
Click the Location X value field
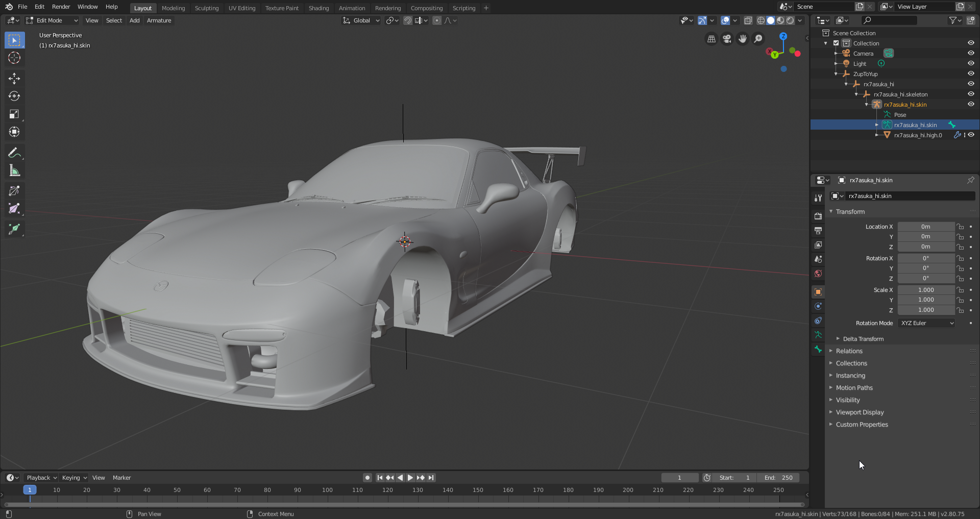(x=925, y=227)
